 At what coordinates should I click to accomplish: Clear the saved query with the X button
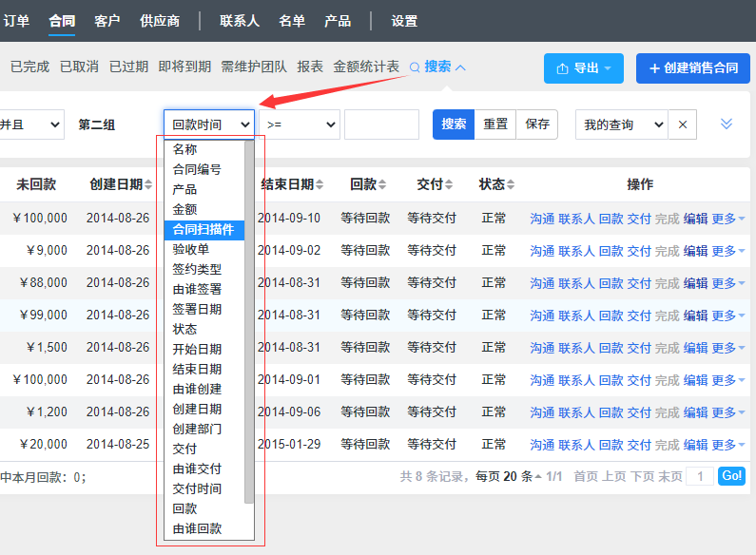[682, 124]
